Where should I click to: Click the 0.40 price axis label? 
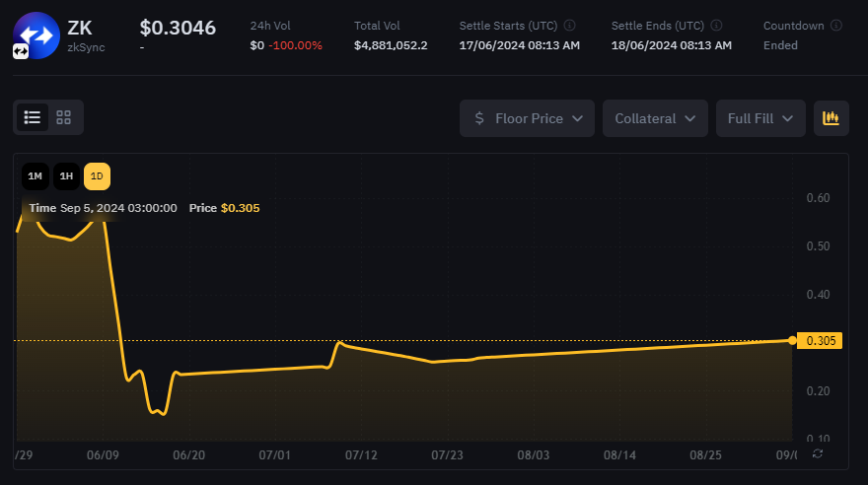(x=818, y=294)
